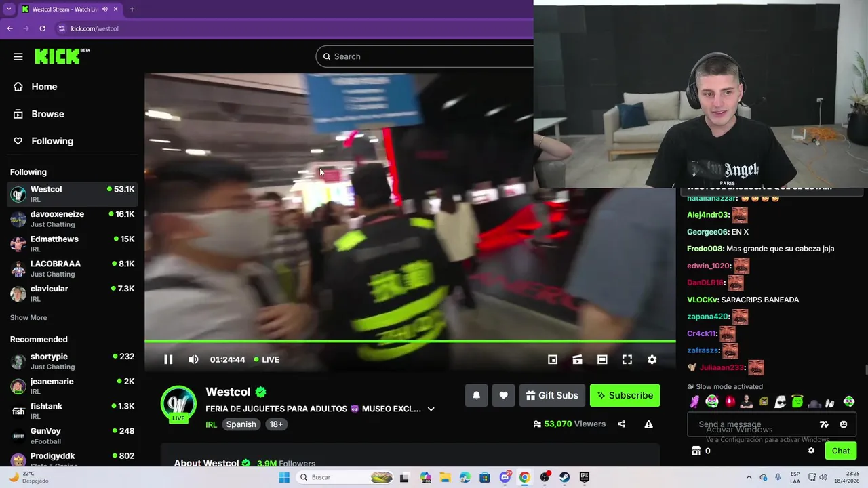Open browser tab list dropdown
868x488 pixels.
pyautogui.click(x=9, y=9)
